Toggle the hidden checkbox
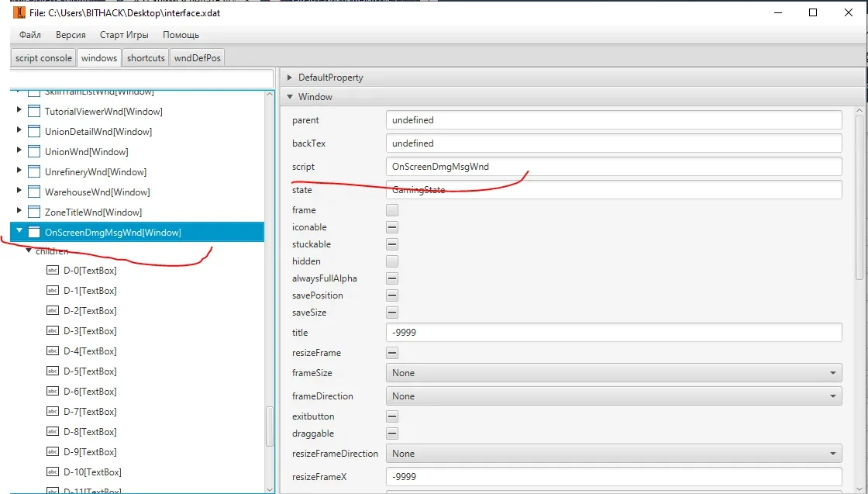 (x=392, y=261)
